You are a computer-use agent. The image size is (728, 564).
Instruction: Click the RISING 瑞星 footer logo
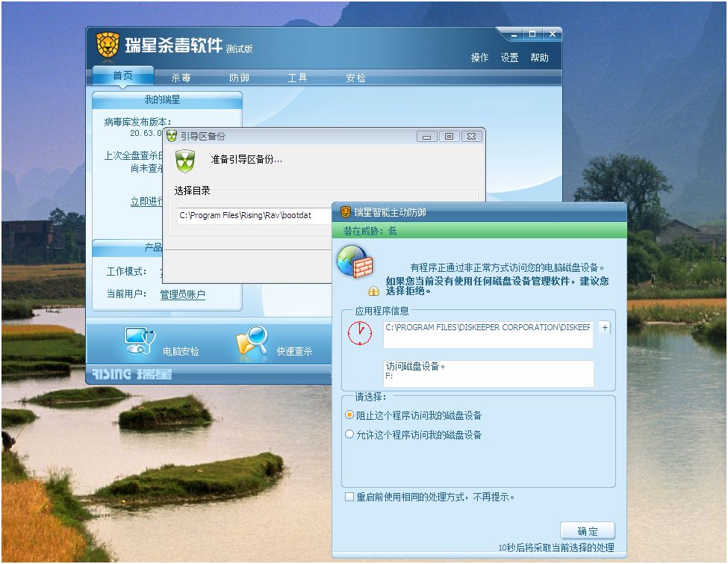[x=132, y=374]
